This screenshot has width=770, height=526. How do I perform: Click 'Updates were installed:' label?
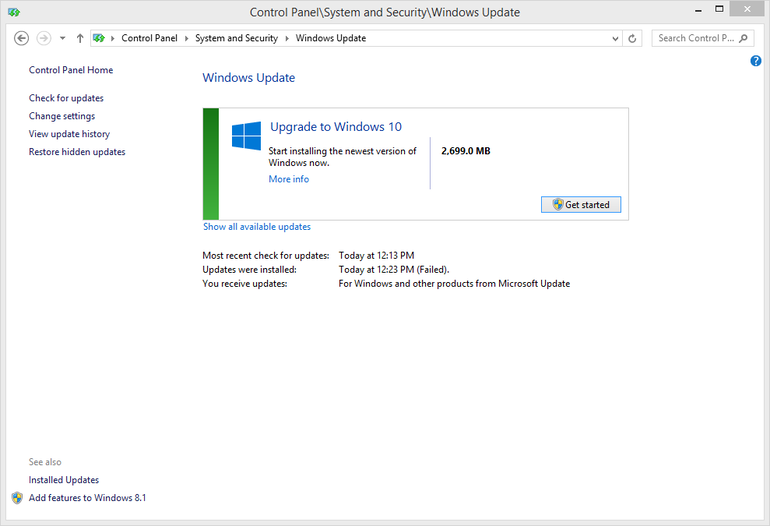(x=249, y=270)
